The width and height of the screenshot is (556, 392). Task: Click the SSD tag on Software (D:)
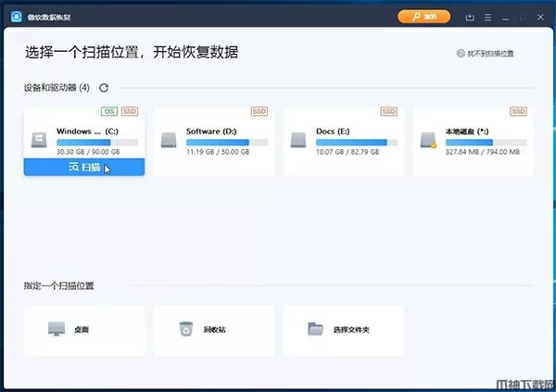[259, 111]
